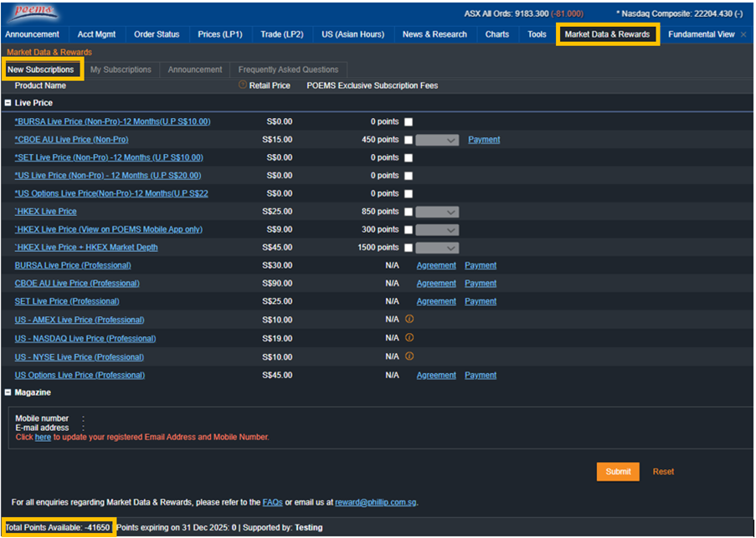This screenshot has width=756, height=538.
Task: Tick the BURSA Live Price (Non-Pro) checkbox
Action: point(409,122)
